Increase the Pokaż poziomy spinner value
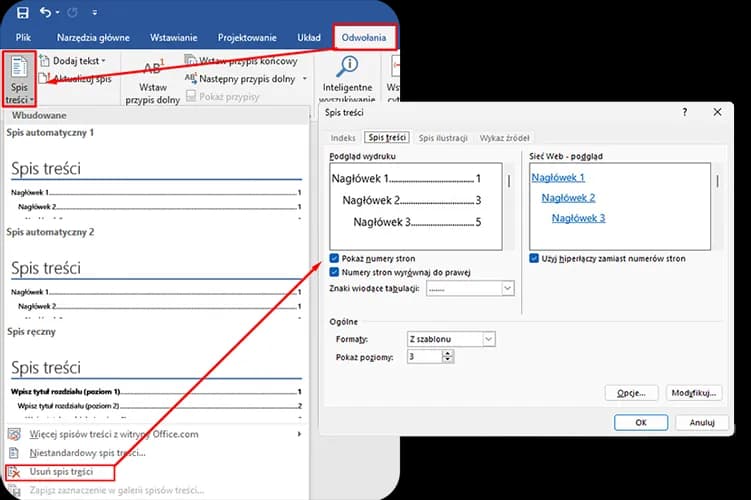This screenshot has width=751, height=500. pos(447,353)
